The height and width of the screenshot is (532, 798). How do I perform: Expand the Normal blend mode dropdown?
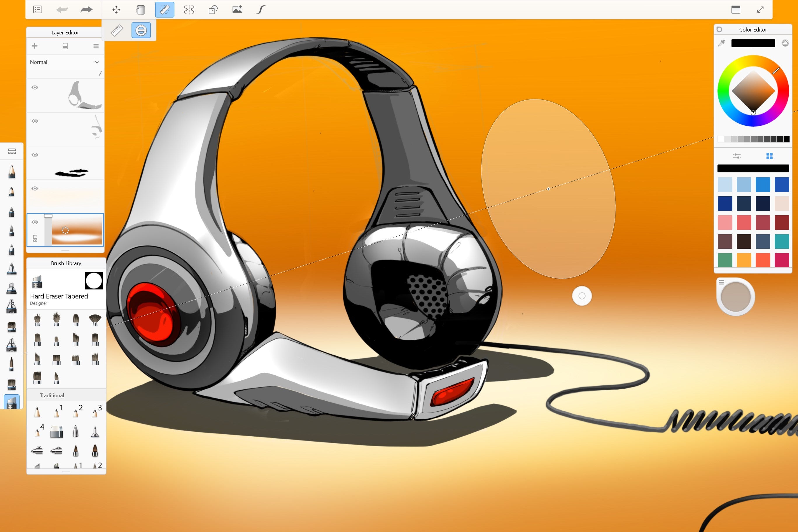coord(96,61)
